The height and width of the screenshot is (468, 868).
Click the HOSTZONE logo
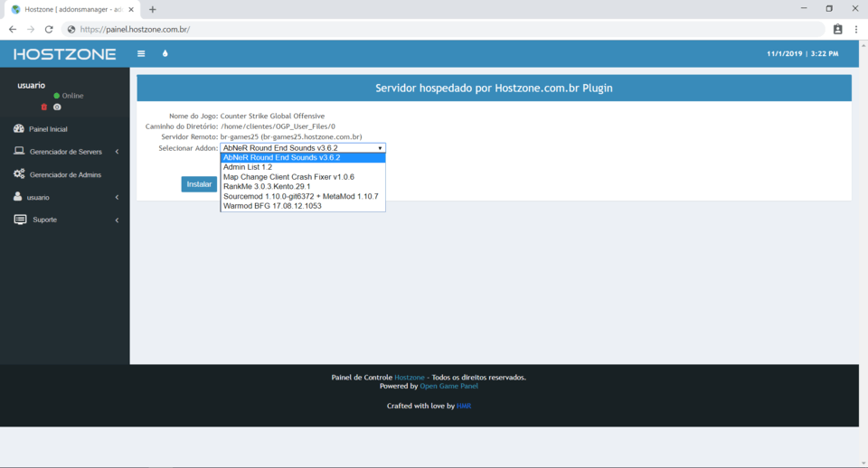click(x=65, y=53)
